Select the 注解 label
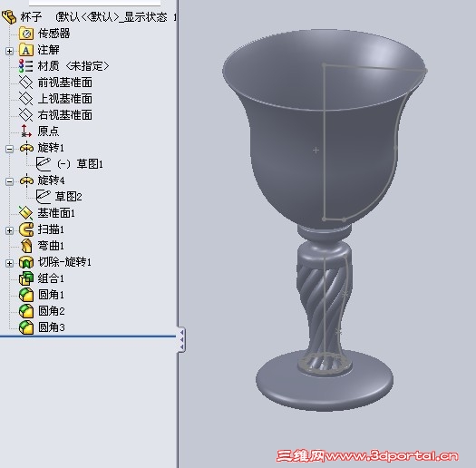Screen dimensions: 476x468 pyautogui.click(x=49, y=50)
